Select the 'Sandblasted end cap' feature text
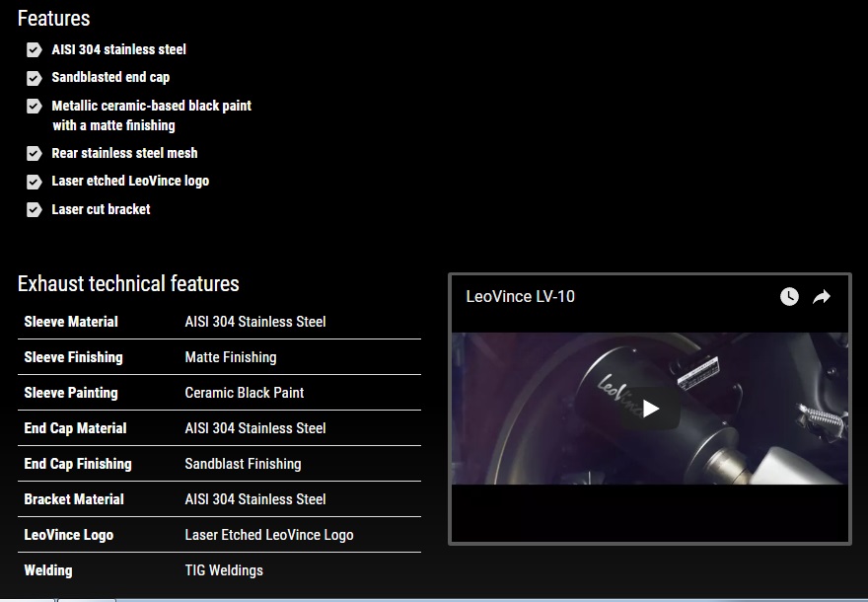Screen dimensions: 868x602 tap(110, 77)
